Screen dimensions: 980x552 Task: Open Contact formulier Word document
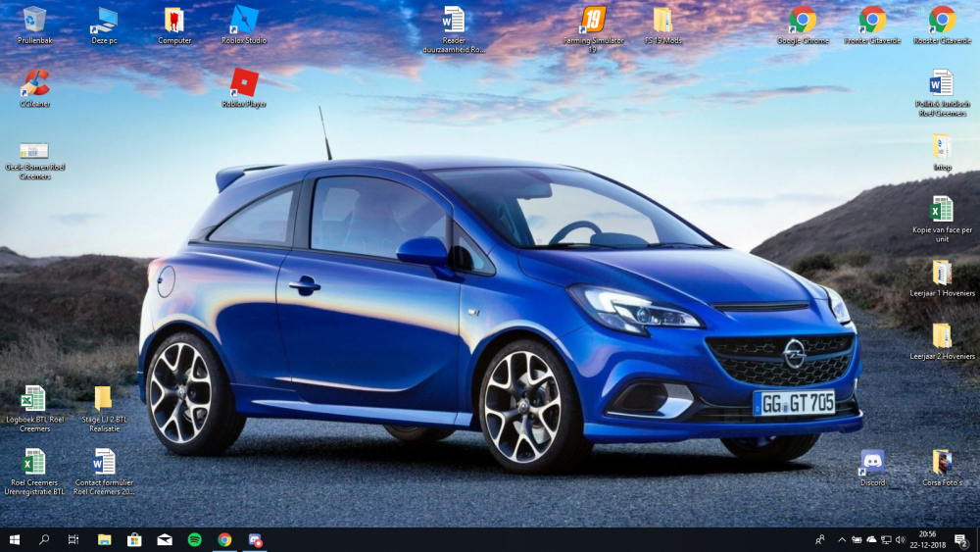click(x=104, y=472)
